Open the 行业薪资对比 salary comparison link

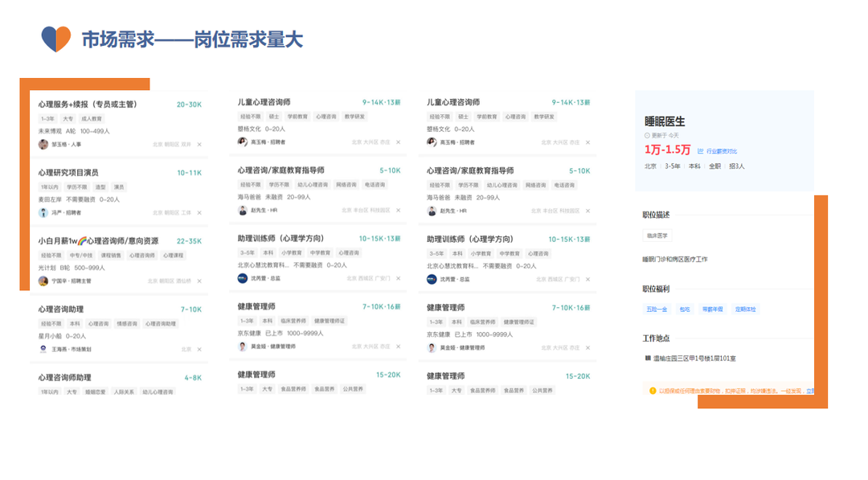pyautogui.click(x=722, y=151)
